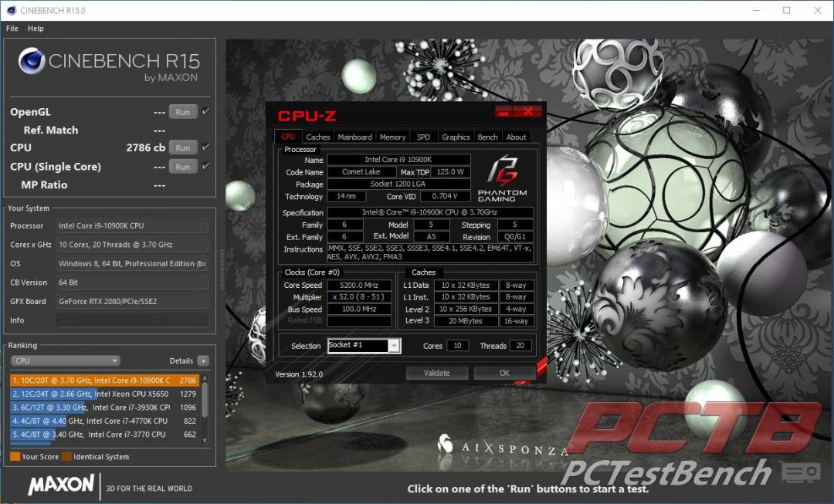Minimize the CPU-Z window
This screenshot has height=504, width=834.
[x=503, y=111]
